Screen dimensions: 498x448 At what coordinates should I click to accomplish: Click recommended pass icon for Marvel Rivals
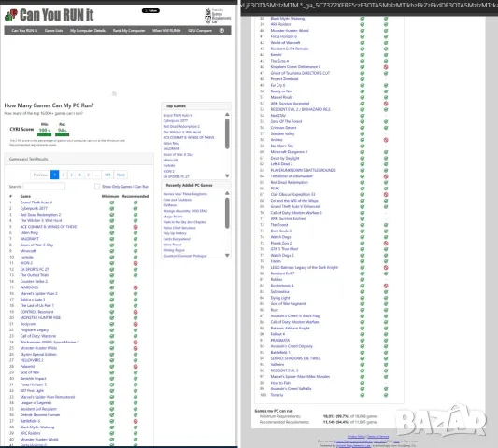(386, 97)
